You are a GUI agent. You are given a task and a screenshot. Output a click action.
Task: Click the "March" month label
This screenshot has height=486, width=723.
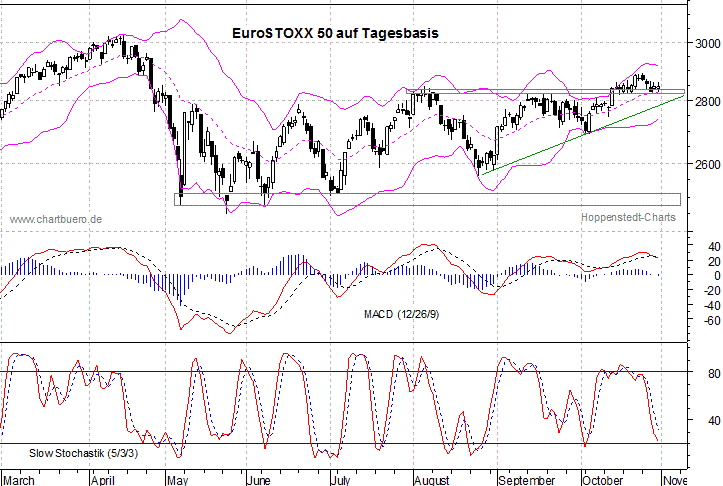(x=19, y=480)
